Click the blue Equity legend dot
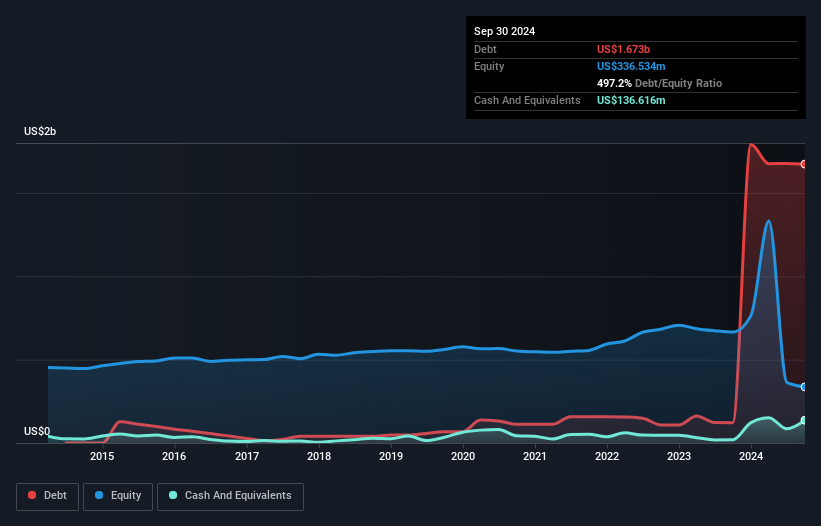Screen dimensions: 821x526 pyautogui.click(x=99, y=495)
